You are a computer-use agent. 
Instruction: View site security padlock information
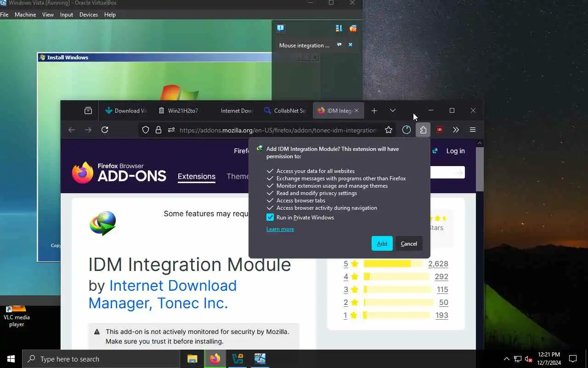pyautogui.click(x=158, y=130)
